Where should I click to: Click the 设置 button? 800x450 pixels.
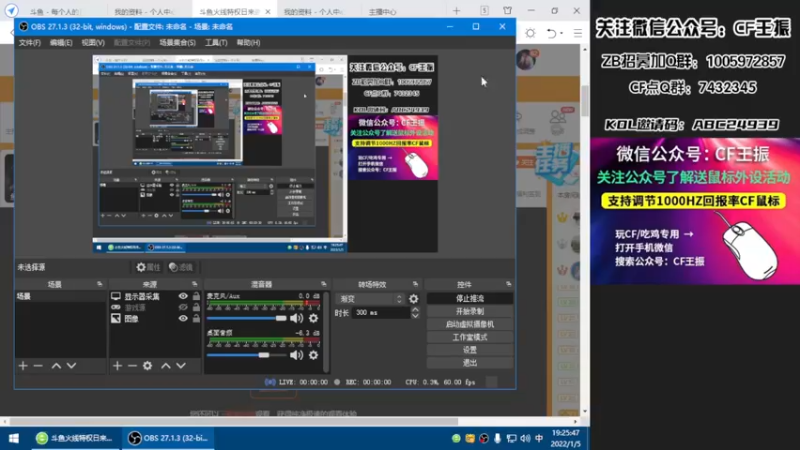click(x=469, y=350)
